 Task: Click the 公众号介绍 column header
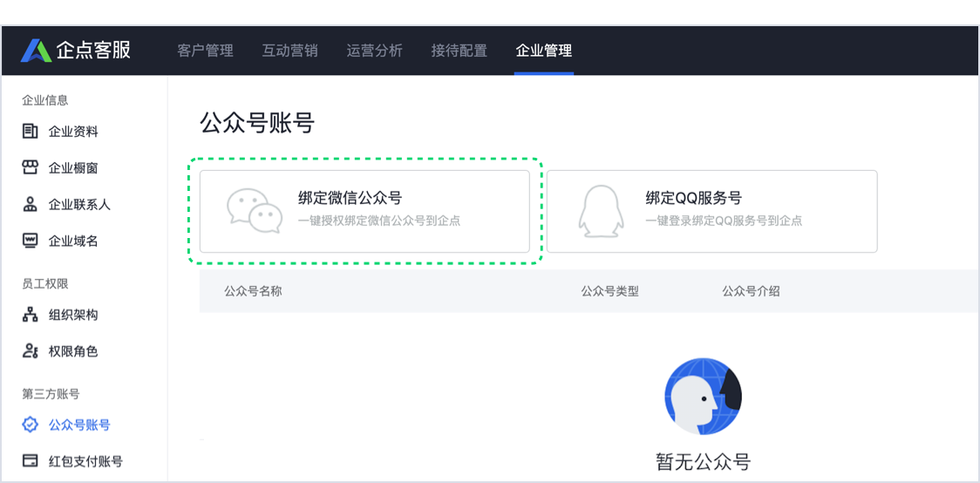[x=752, y=291]
